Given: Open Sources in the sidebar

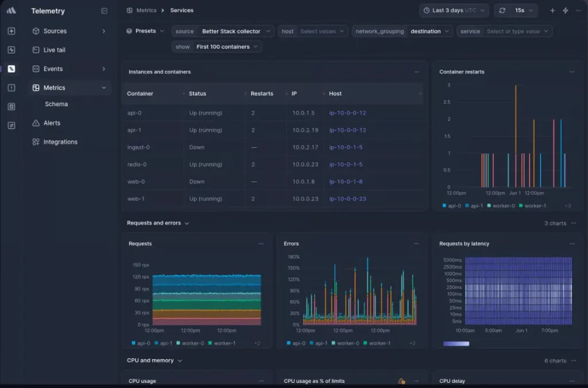Looking at the screenshot, I should pyautogui.click(x=69, y=31).
